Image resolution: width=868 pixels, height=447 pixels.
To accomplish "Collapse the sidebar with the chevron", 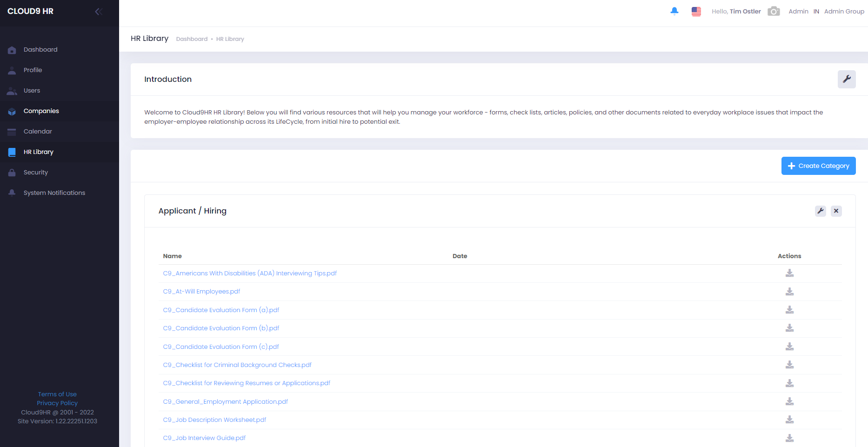I will (x=98, y=11).
